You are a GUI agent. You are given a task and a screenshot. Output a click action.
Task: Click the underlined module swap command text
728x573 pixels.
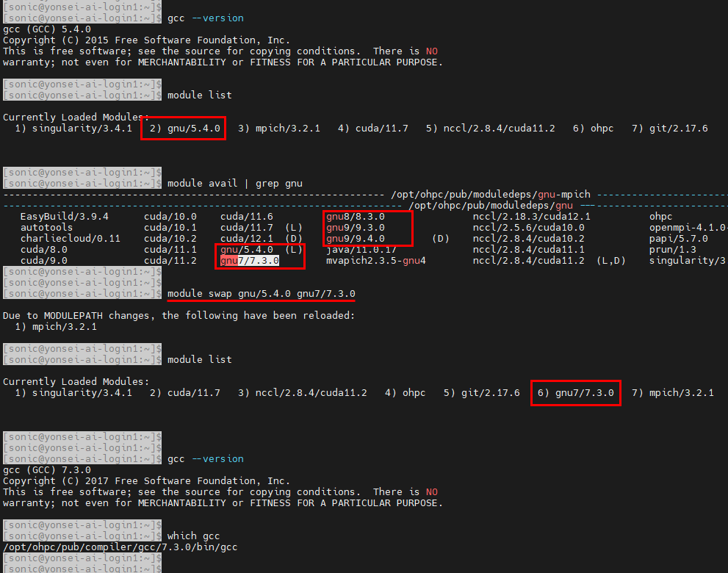(261, 293)
